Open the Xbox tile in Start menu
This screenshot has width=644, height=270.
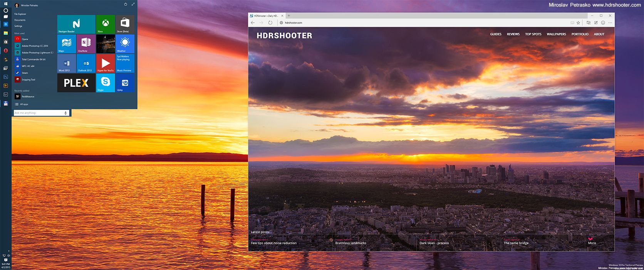(105, 24)
